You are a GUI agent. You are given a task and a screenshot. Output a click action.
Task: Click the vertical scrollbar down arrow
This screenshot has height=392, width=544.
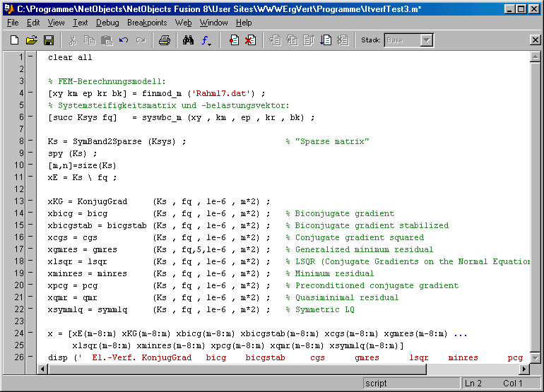[536, 358]
